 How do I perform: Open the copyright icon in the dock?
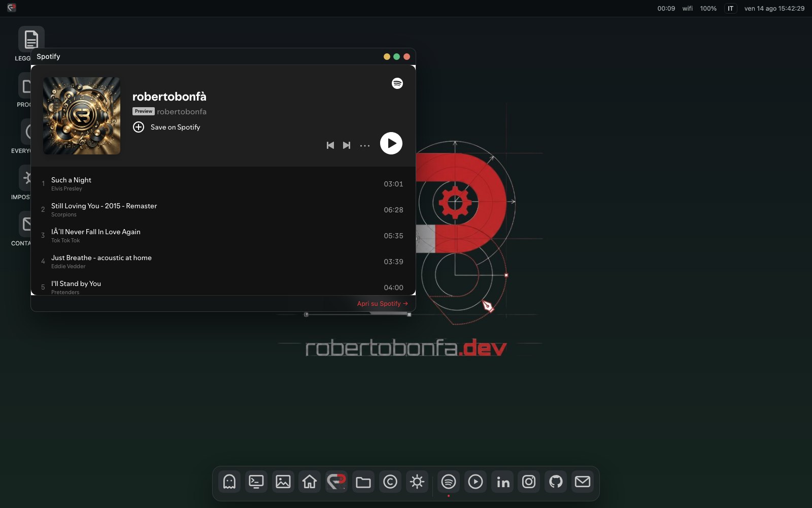tap(390, 482)
